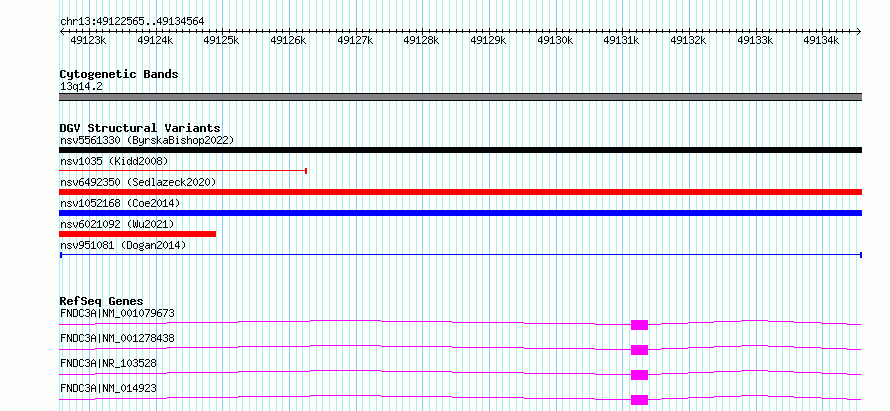Open the FNDC3A|NM_001079673 gene label
Screen dimensions: 890x411
pyautogui.click(x=117, y=313)
